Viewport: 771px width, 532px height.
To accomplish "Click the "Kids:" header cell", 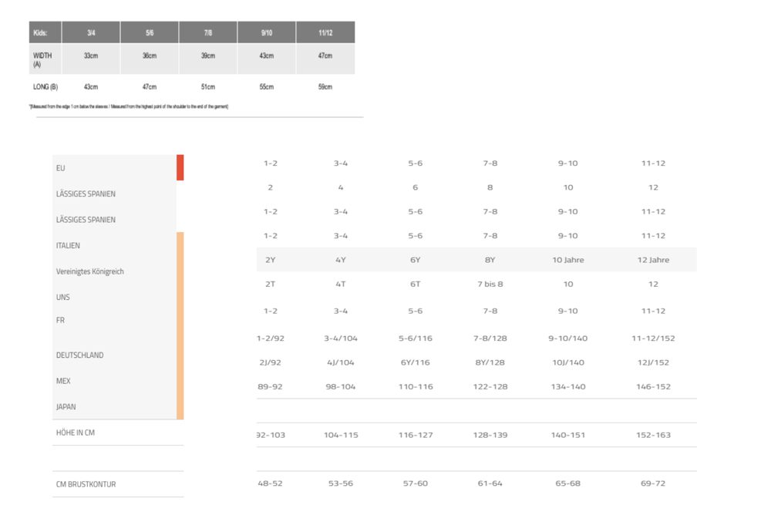I will (x=45, y=32).
